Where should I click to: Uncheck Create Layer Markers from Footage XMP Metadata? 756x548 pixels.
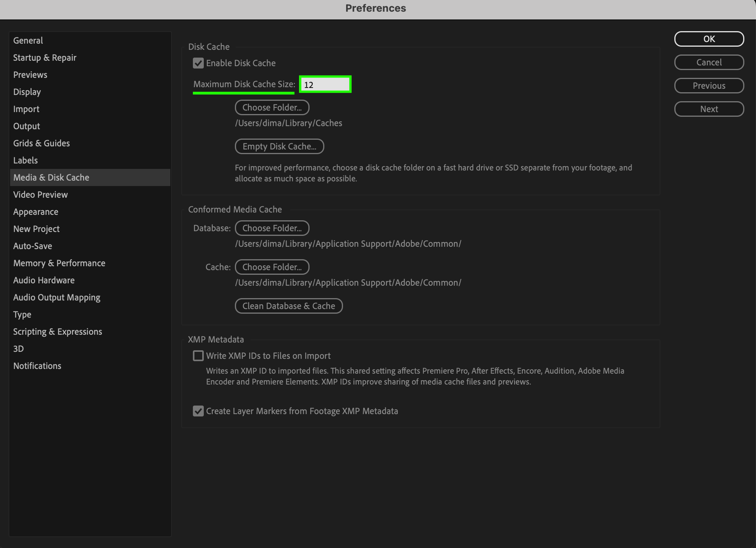point(198,411)
